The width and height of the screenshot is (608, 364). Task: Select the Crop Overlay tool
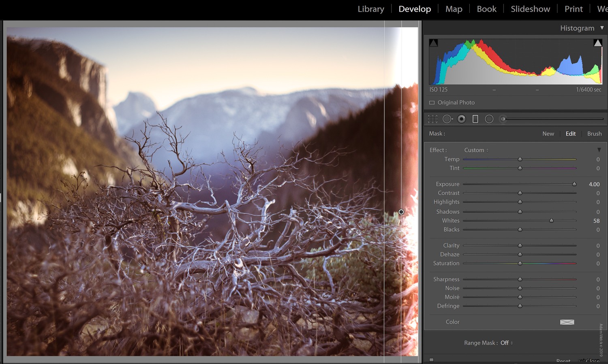[432, 119]
